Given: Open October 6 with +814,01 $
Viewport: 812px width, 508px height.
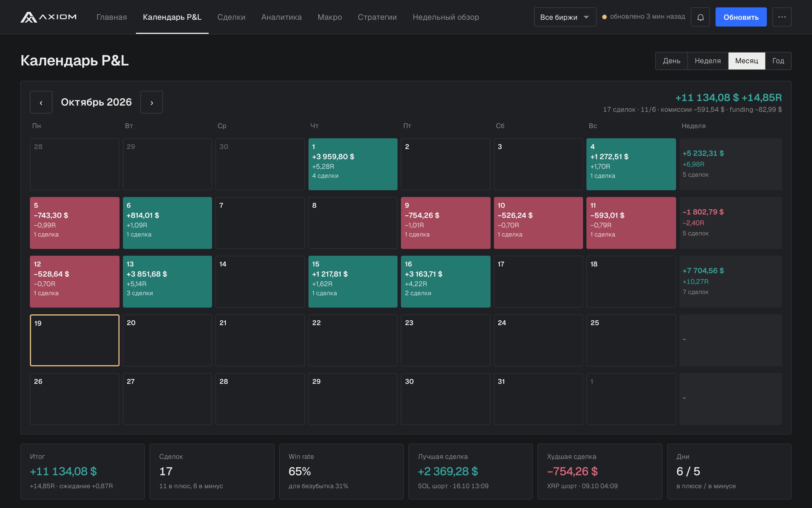Looking at the screenshot, I should (167, 223).
